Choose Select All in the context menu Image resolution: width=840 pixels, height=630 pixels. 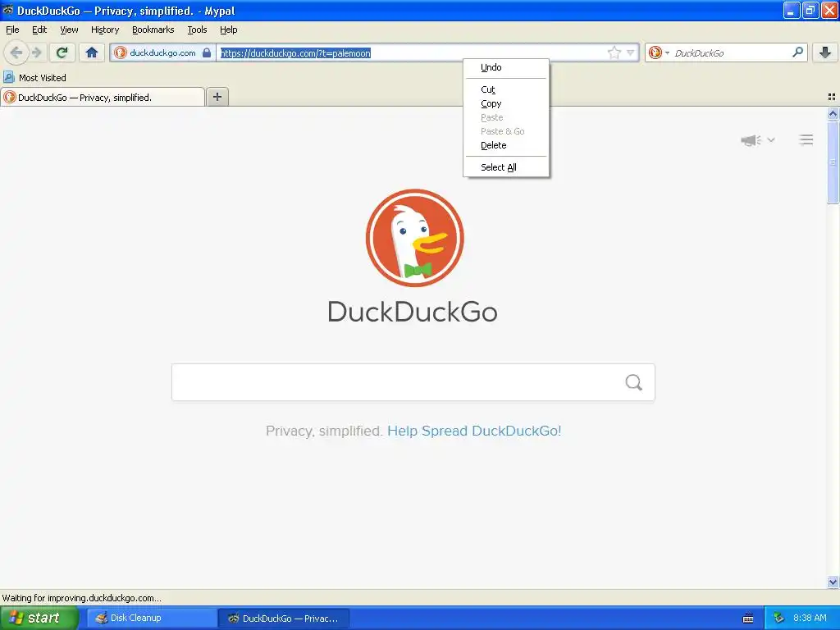[505, 167]
